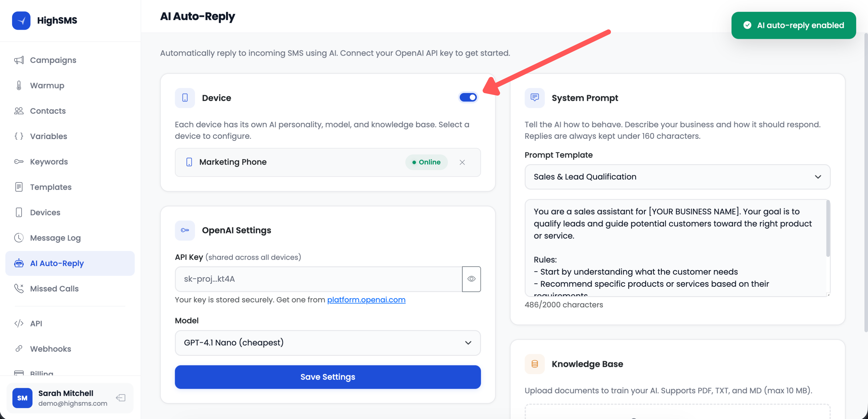Open the Campaigns section
This screenshot has height=419, width=868.
[53, 60]
